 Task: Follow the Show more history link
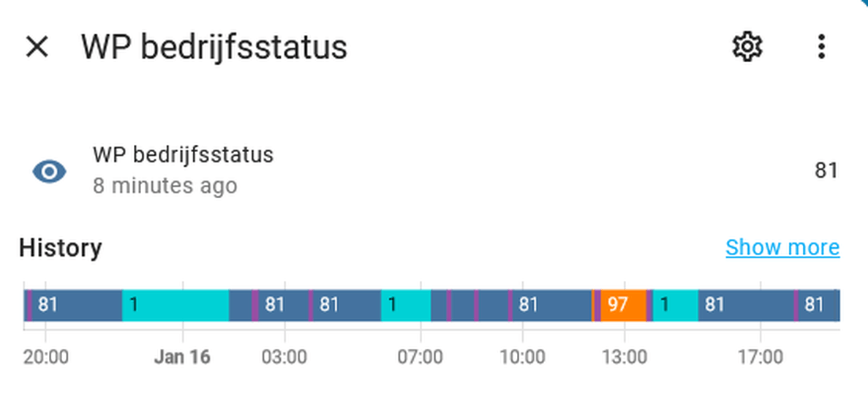click(x=782, y=248)
